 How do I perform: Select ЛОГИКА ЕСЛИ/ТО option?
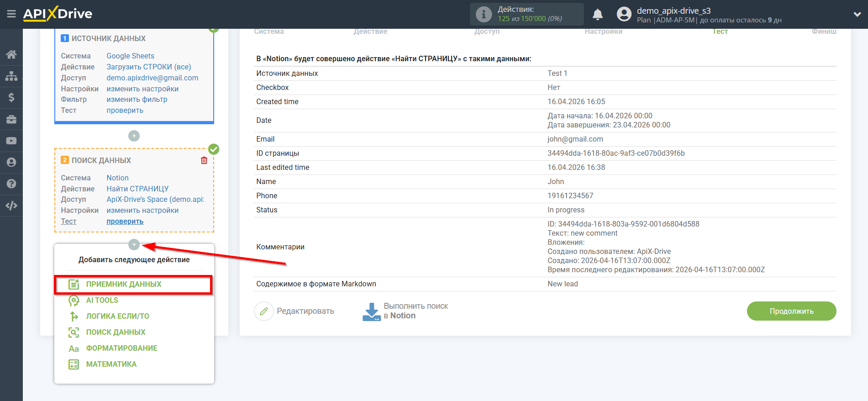tap(118, 316)
